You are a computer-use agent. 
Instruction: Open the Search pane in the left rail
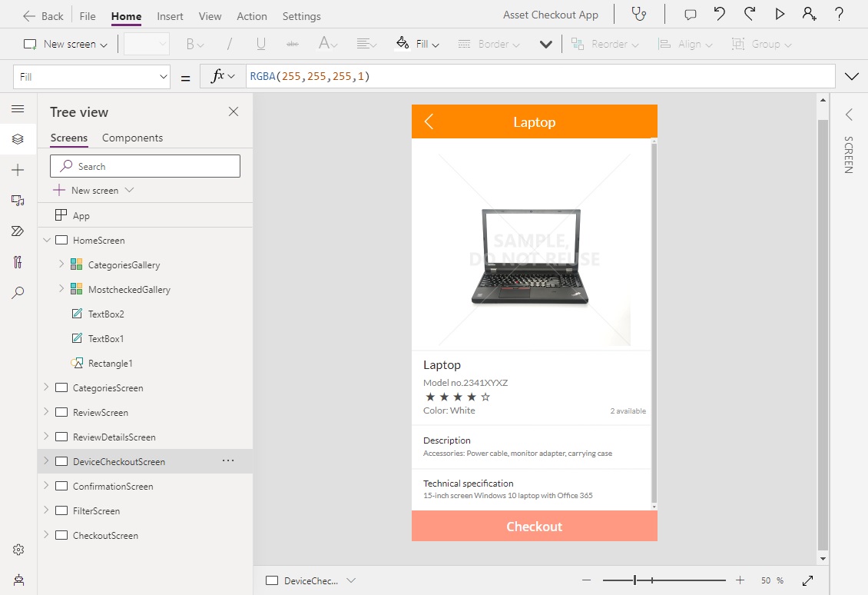18,292
